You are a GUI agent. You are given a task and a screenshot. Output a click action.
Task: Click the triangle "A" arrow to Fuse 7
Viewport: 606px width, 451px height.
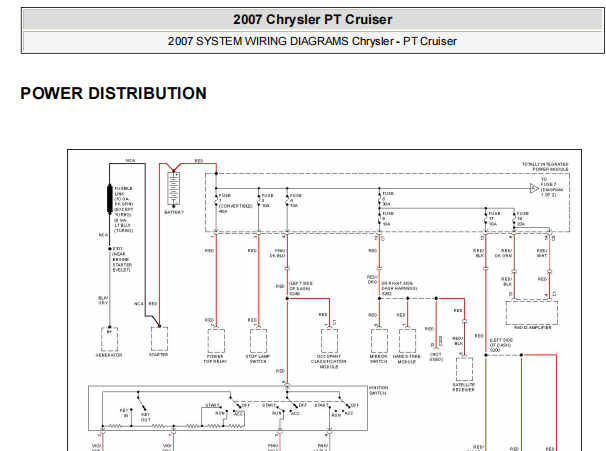pos(534,189)
